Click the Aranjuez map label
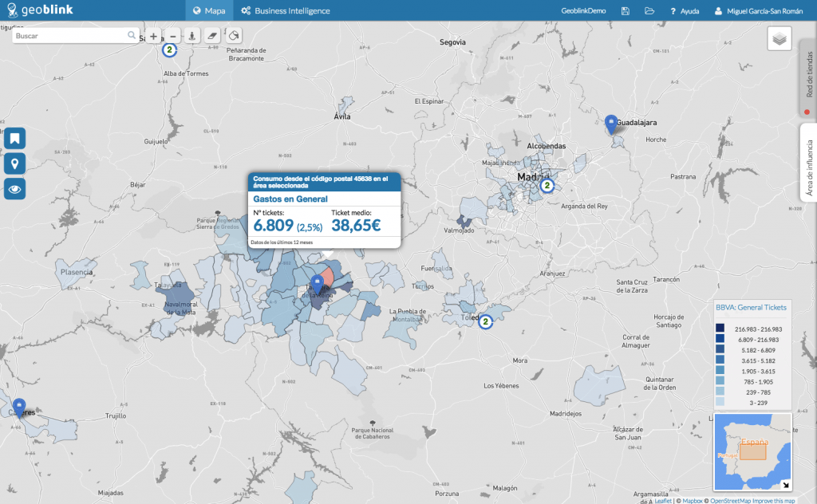Screen dimensions: 817x504 coord(552,274)
